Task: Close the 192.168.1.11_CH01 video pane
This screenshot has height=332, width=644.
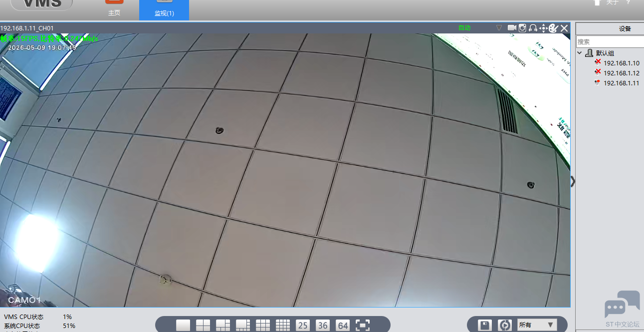Action: 564,28
